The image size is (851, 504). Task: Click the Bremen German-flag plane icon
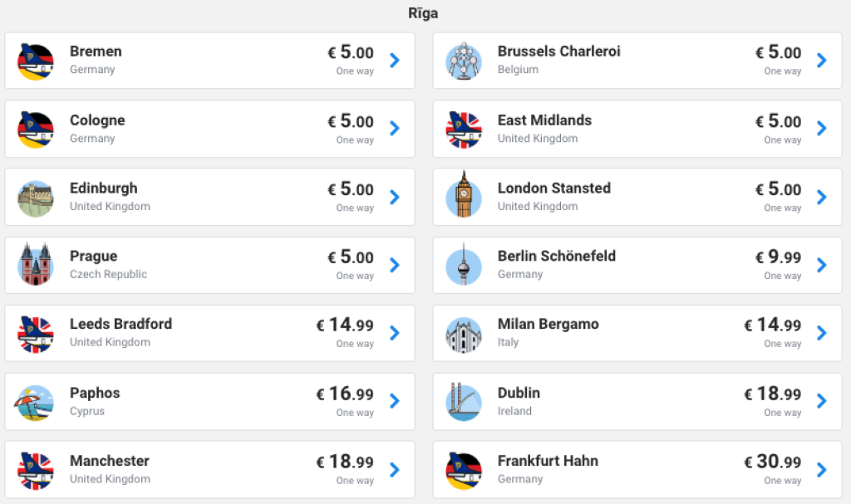tap(36, 61)
